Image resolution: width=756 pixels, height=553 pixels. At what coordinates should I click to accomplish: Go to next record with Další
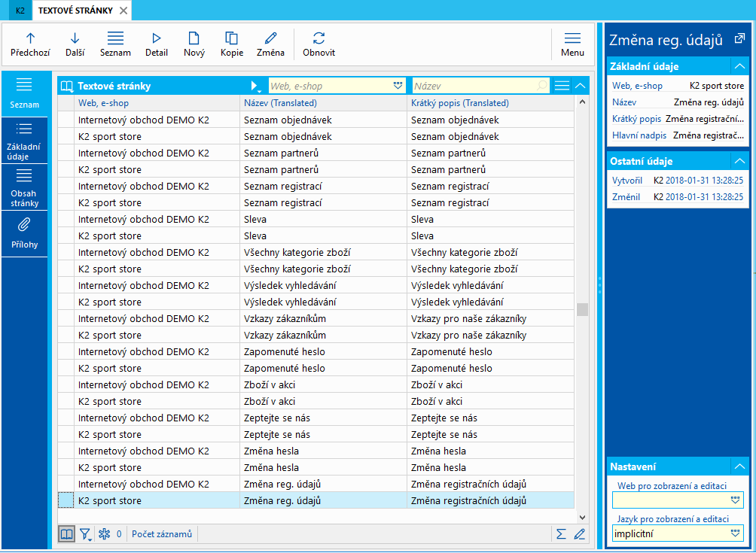pos(75,44)
